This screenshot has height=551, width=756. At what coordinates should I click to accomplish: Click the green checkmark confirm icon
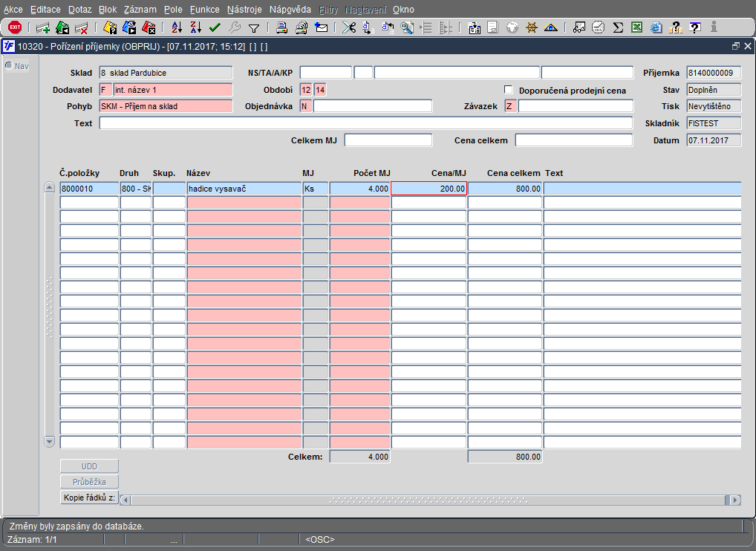click(215, 28)
